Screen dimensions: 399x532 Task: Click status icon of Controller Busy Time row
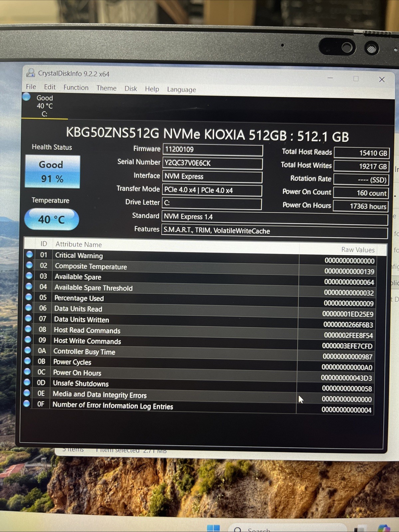[28, 350]
